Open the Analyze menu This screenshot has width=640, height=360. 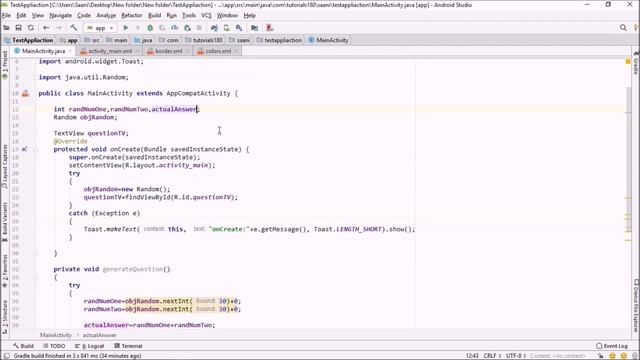pos(106,16)
